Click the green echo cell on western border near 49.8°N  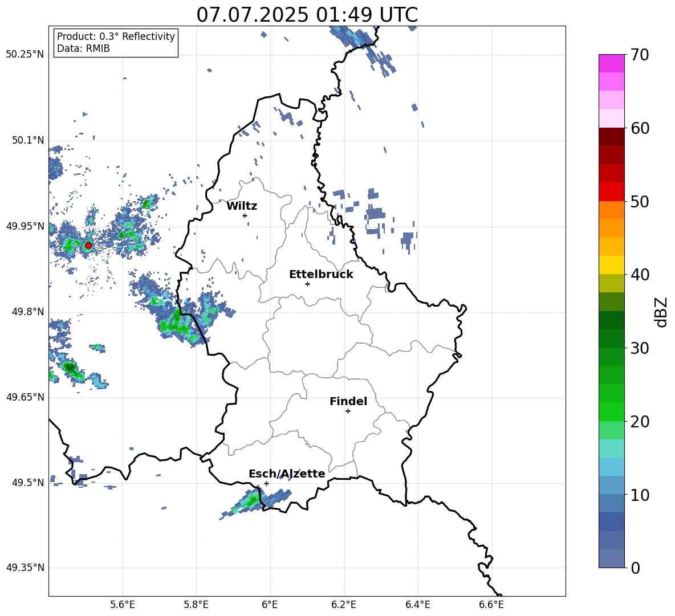[177, 323]
